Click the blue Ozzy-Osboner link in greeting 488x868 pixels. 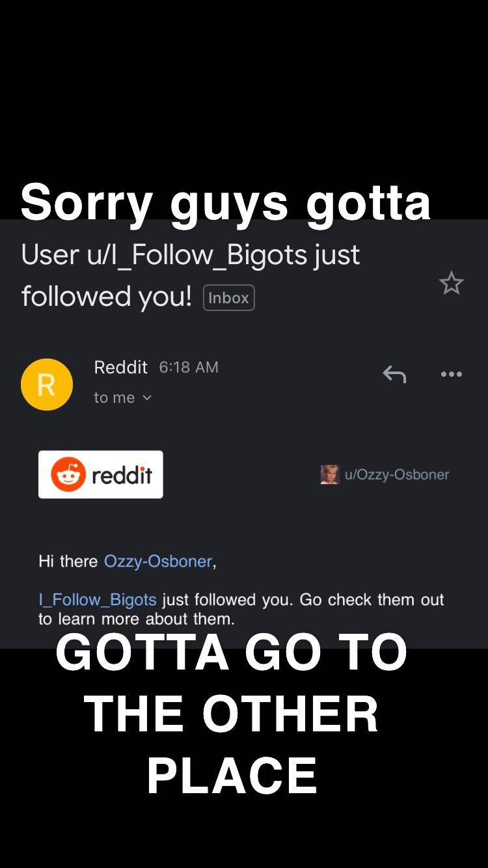(158, 561)
